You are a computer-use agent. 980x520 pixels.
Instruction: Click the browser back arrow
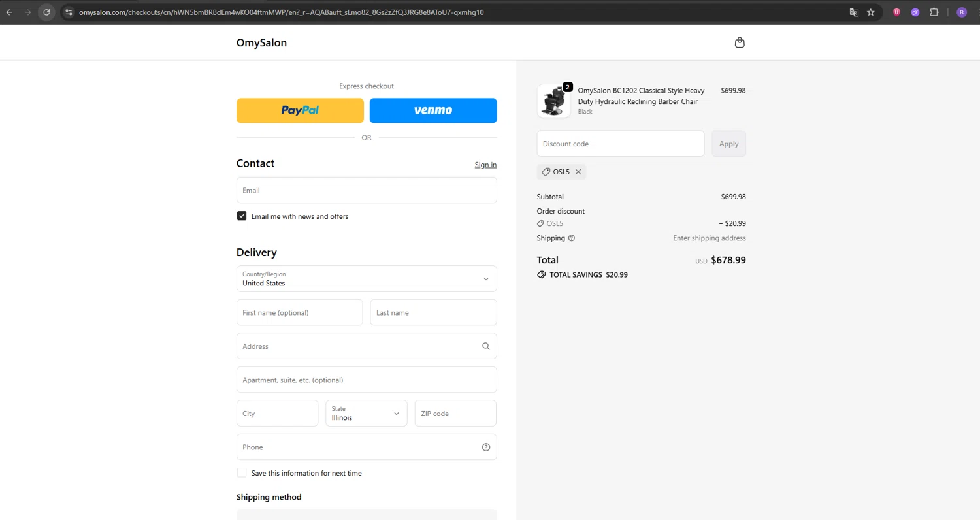[x=9, y=12]
